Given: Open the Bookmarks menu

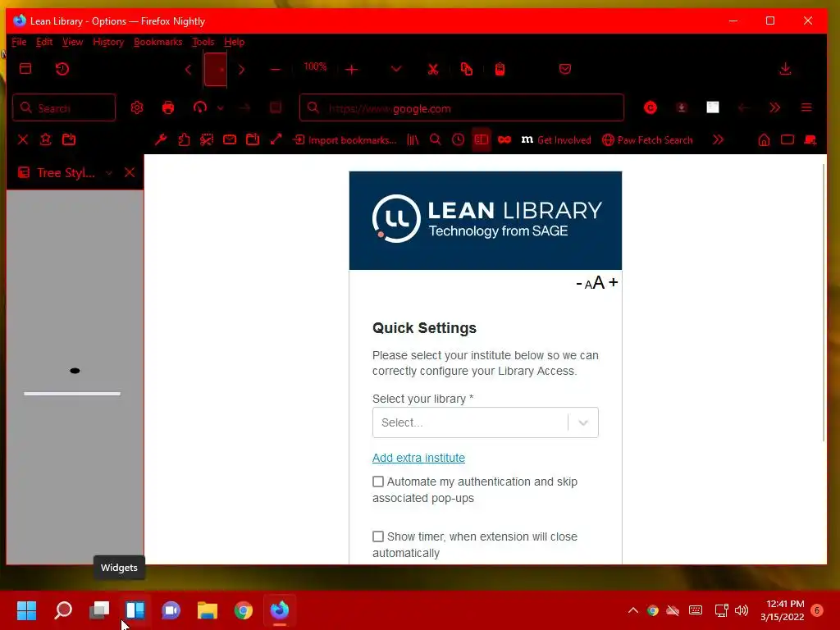Looking at the screenshot, I should pyautogui.click(x=158, y=42).
